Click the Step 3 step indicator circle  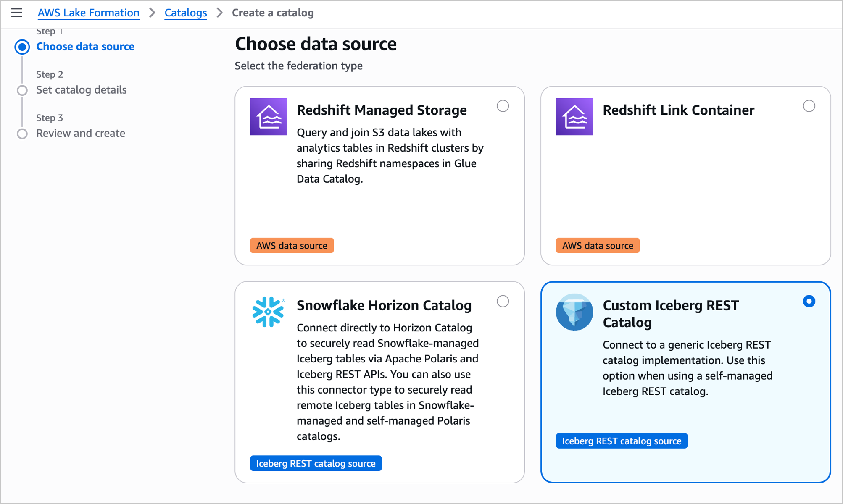(22, 134)
